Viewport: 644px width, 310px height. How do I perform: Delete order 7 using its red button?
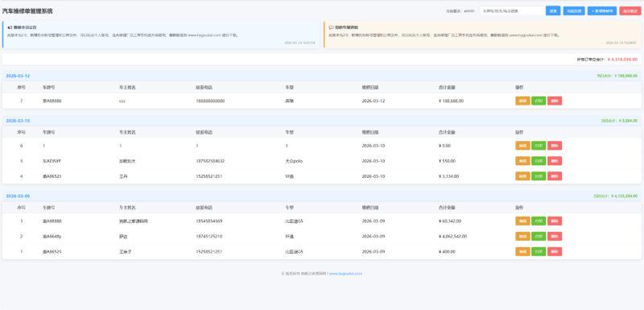(555, 101)
